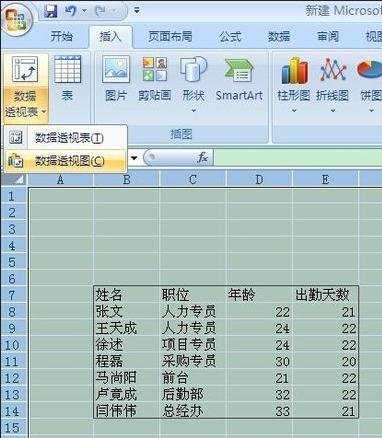
Task: Switch to the 开始 tab
Action: [x=61, y=36]
